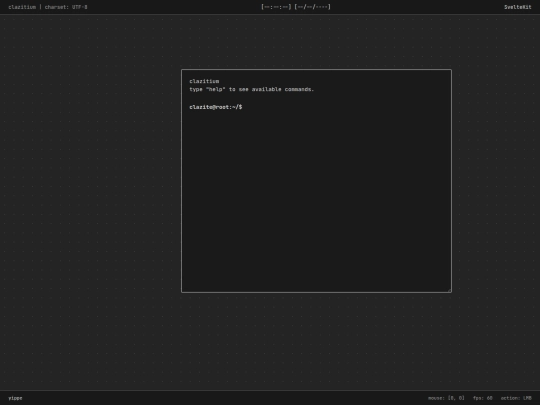Click the clazite@root:~/$ prompt text
The height and width of the screenshot is (405, 540).
[216, 107]
